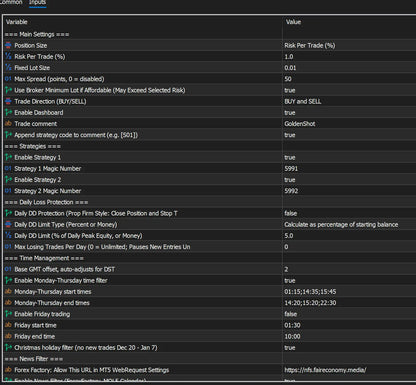Screen dimensions: 416x385
Task: Click the Strategy 1 Magic Number icon
Action: tap(8, 168)
